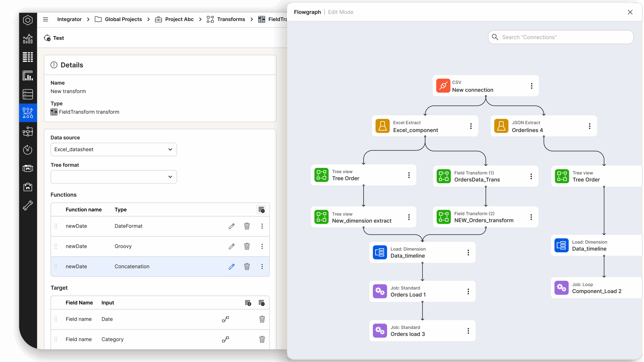Click the CSV icon on the New connection node

click(443, 85)
